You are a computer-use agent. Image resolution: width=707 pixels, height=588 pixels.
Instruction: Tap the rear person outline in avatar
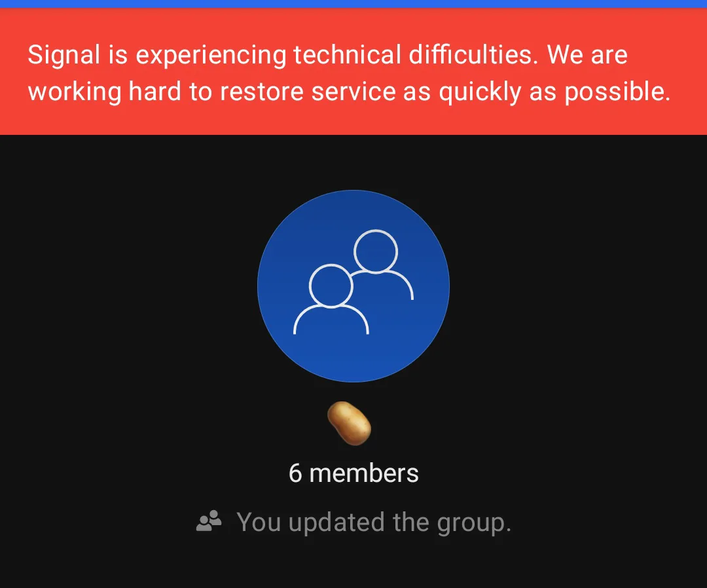click(382, 265)
